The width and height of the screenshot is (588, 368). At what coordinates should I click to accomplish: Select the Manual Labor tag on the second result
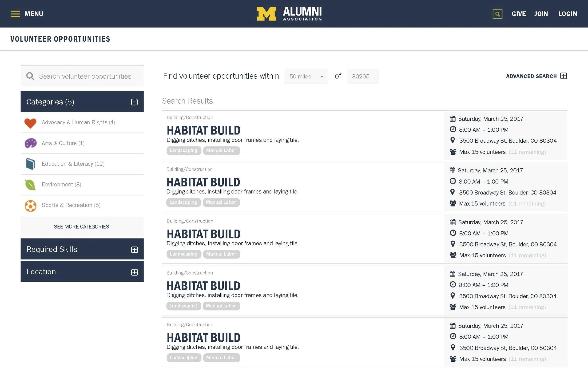coord(221,202)
